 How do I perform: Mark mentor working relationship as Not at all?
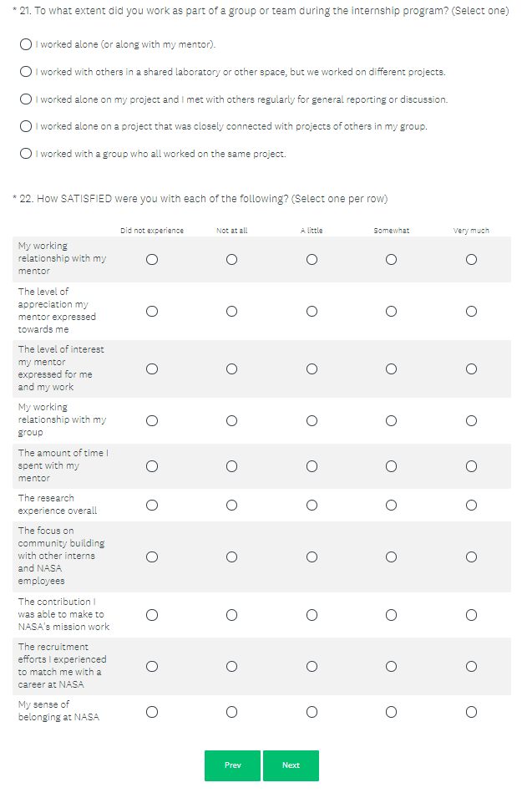pyautogui.click(x=231, y=260)
